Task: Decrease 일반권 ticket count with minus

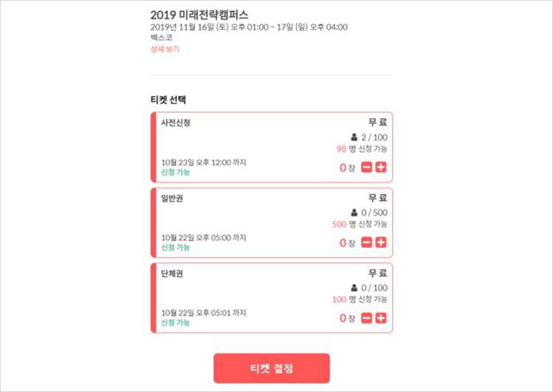Action: click(x=367, y=243)
